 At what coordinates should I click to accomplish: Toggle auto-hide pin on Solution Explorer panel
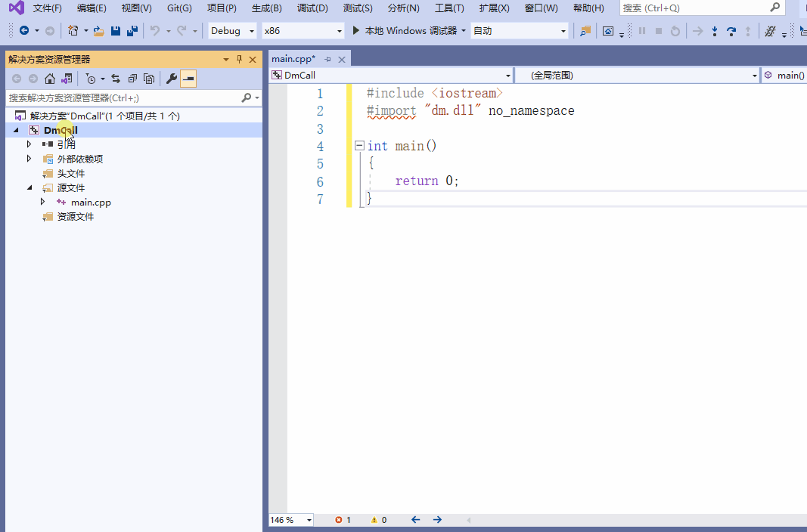click(239, 59)
